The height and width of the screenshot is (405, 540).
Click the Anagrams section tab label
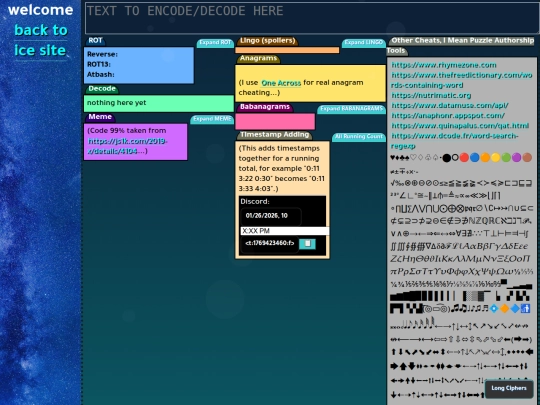[x=258, y=59]
